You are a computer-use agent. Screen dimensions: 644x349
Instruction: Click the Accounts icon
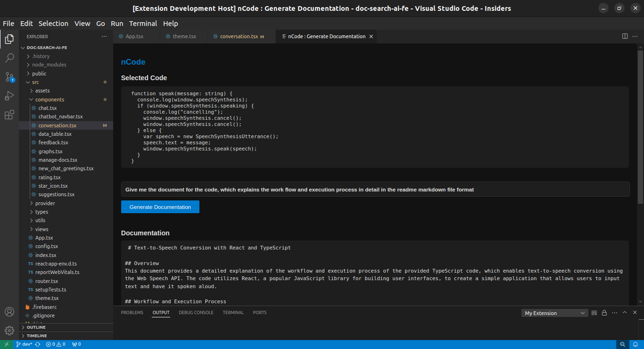coord(9,312)
